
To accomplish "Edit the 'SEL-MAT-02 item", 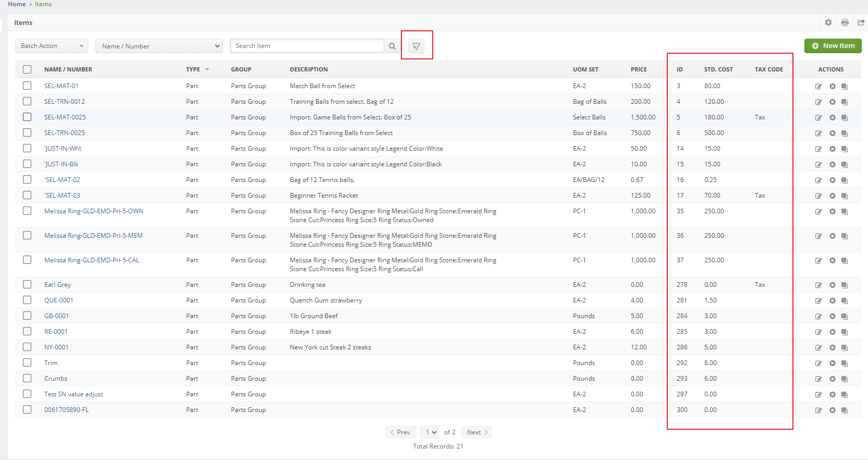I will click(x=818, y=180).
